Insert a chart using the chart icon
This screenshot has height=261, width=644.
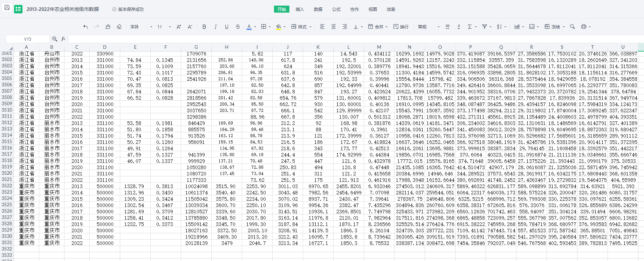click(x=517, y=27)
